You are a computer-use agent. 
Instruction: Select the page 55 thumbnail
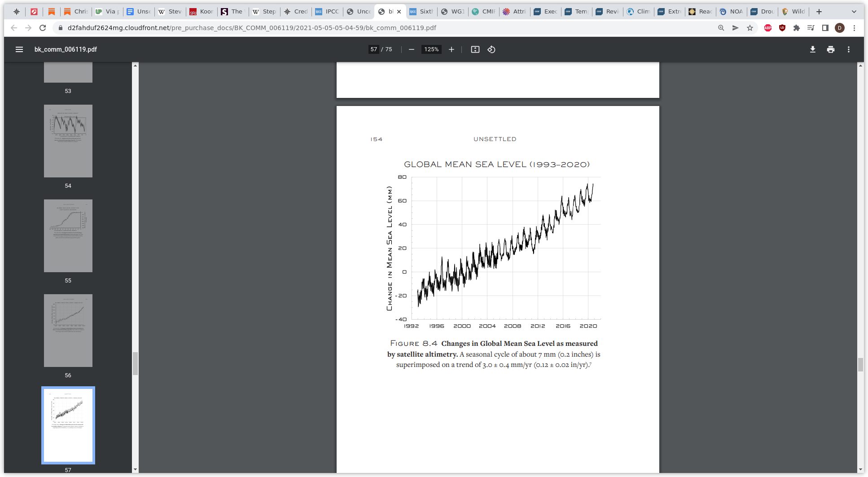[x=68, y=236]
